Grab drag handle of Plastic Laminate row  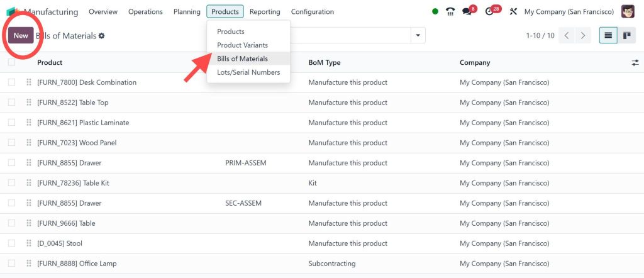[x=29, y=123]
